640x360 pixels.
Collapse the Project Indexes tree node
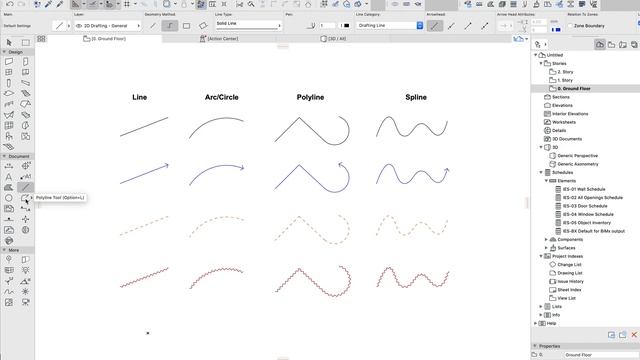(x=541, y=256)
